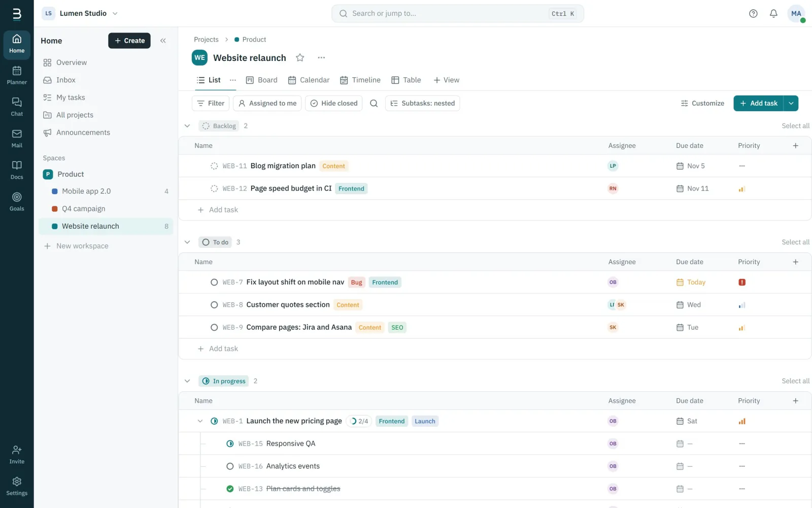
Task: Open the Planner from the left rail
Action: (17, 75)
